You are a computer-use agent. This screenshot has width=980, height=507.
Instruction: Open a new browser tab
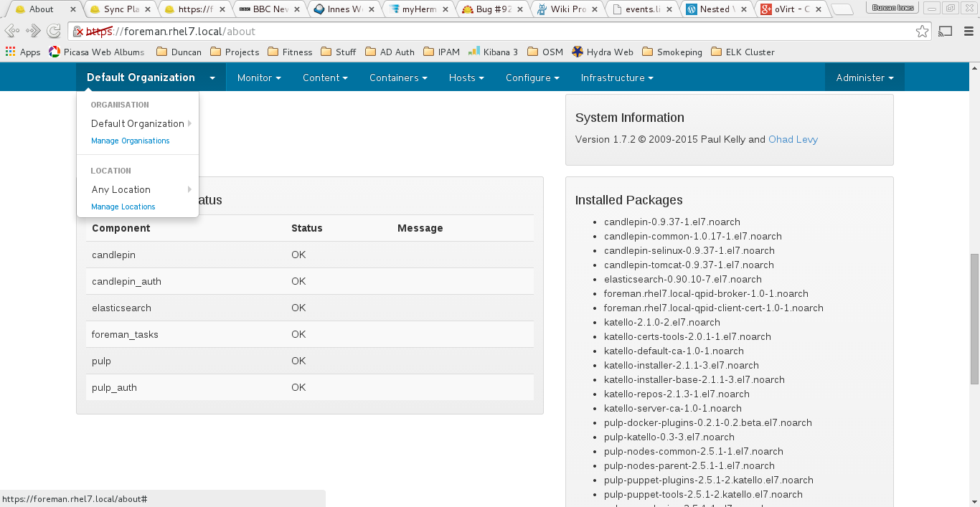[x=842, y=9]
